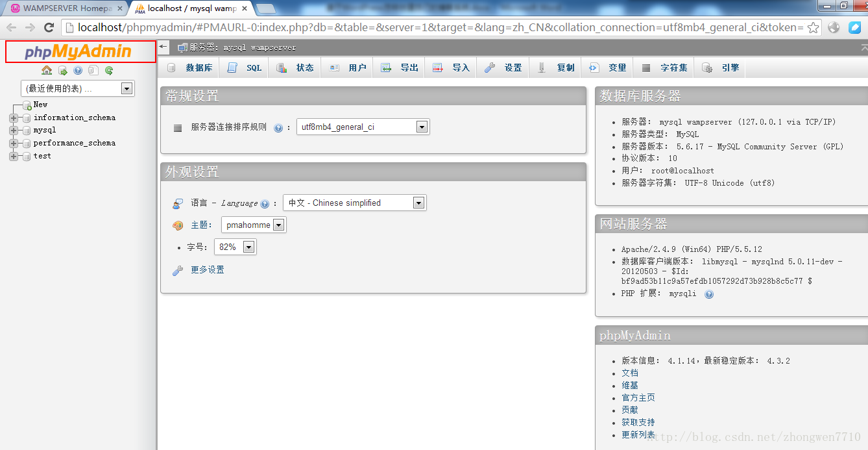
Task: Click help icon after PHP 扩展 mysqli
Action: (x=709, y=294)
